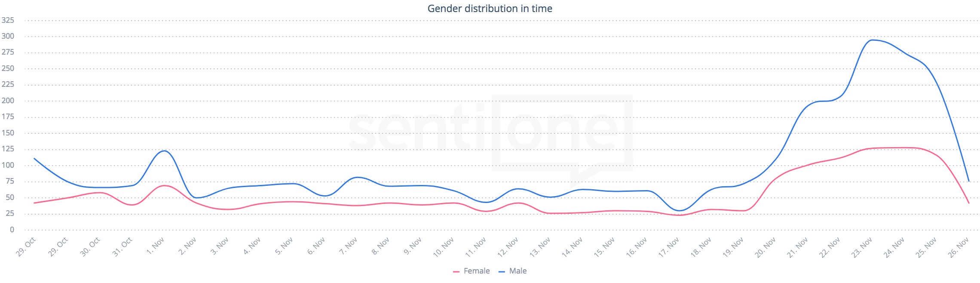Click the pink Female legend line marker
Screen dimensions: 980x283
click(456, 271)
